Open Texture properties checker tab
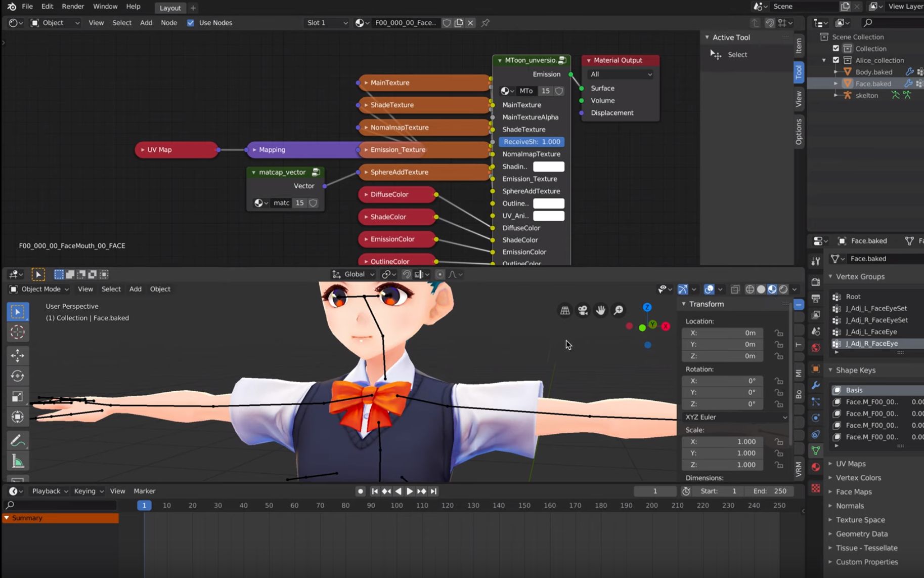924x578 pixels. pyautogui.click(x=816, y=488)
